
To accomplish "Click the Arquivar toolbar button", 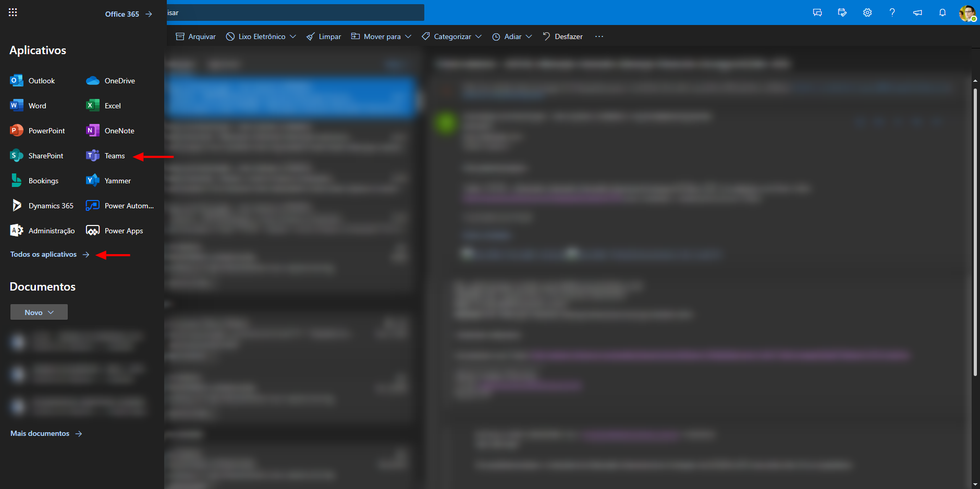I will [x=195, y=36].
